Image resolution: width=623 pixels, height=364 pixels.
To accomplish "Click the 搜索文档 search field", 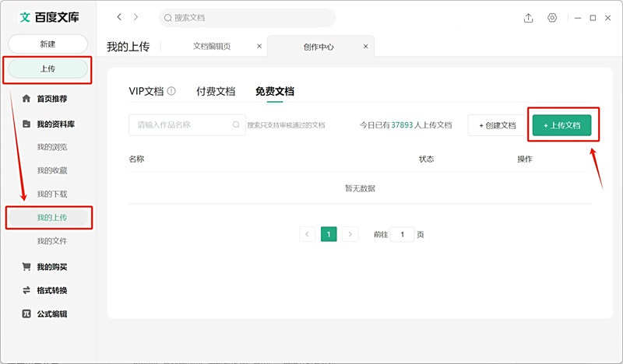I will coord(247,18).
